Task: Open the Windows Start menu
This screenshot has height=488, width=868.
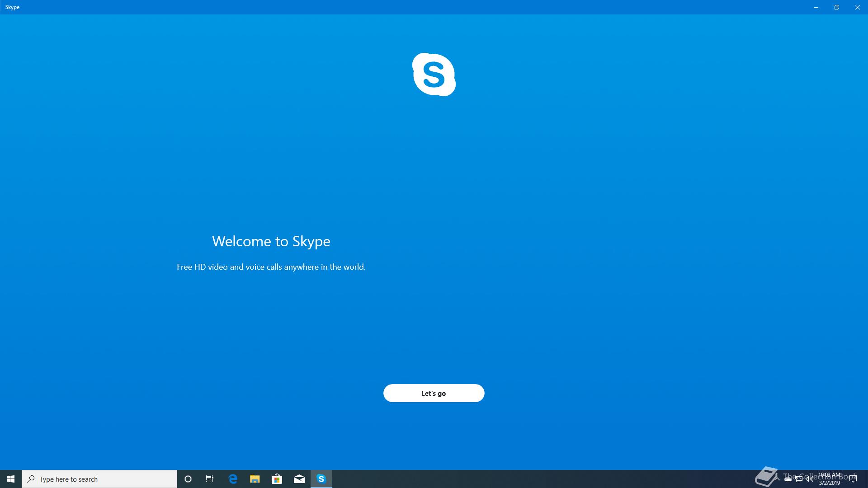Action: (11, 479)
